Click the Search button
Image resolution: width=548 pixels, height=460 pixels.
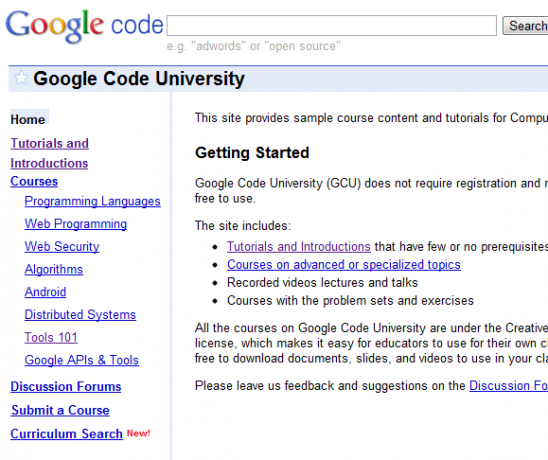(x=525, y=26)
